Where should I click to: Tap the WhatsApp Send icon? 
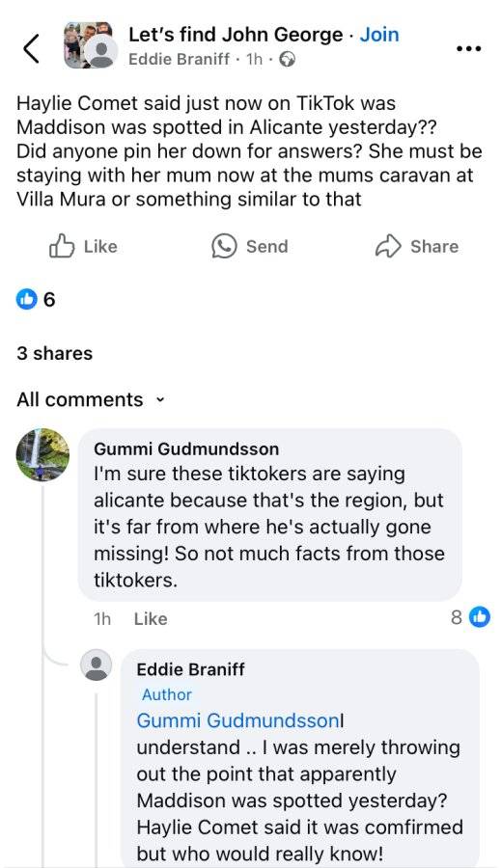pyautogui.click(x=225, y=246)
